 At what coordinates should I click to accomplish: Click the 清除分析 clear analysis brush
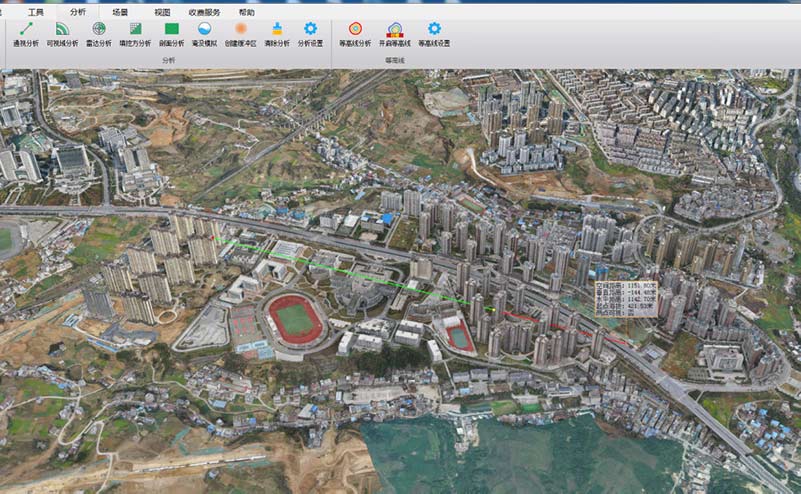[277, 33]
